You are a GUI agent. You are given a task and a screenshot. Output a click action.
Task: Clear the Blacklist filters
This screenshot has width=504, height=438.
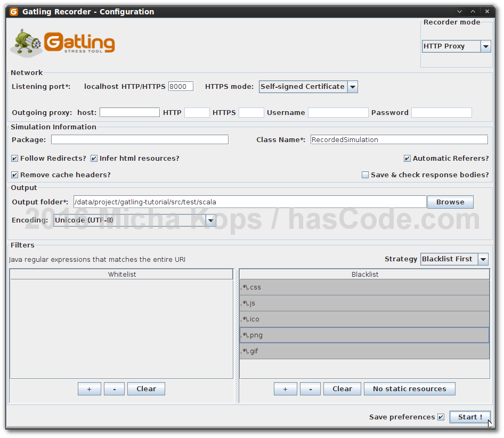click(342, 389)
